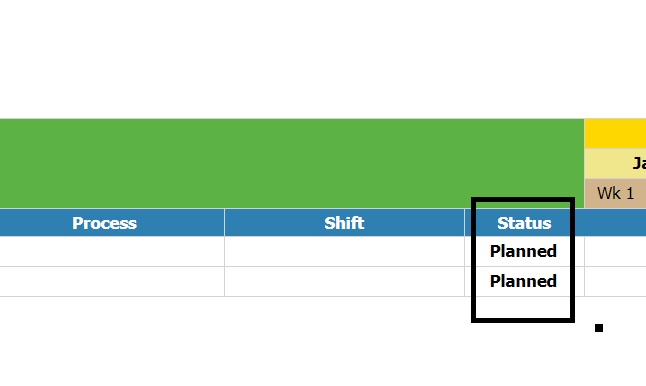Viewport: 646px width, 386px height.
Task: Select the Status column header
Action: tap(524, 223)
